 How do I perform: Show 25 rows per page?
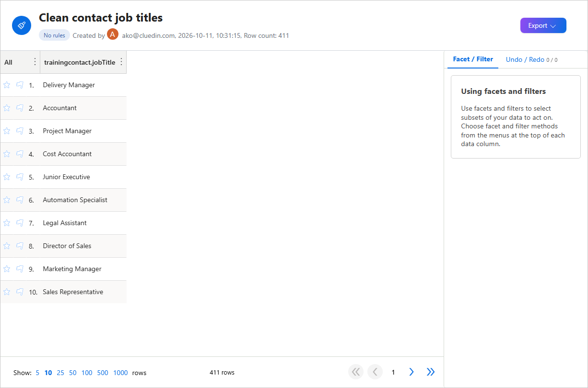coord(60,373)
